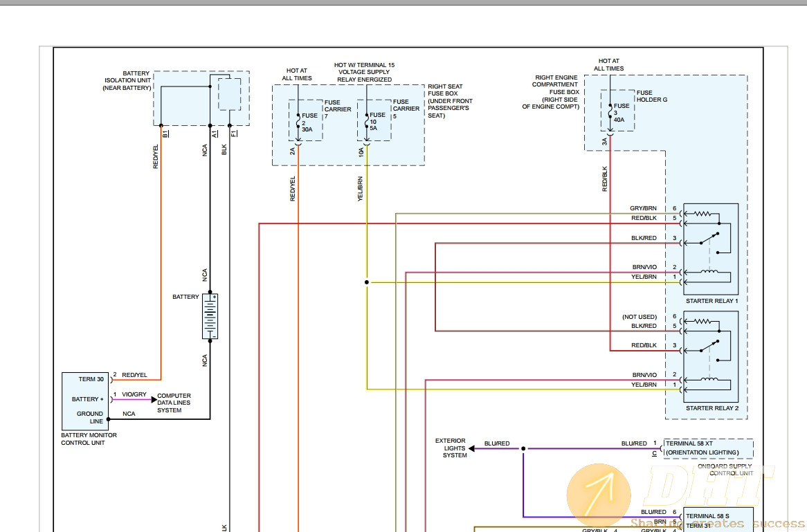Screen dimensions: 807x532
Task: Select the (NOT USED) pin label
Action: pos(640,317)
